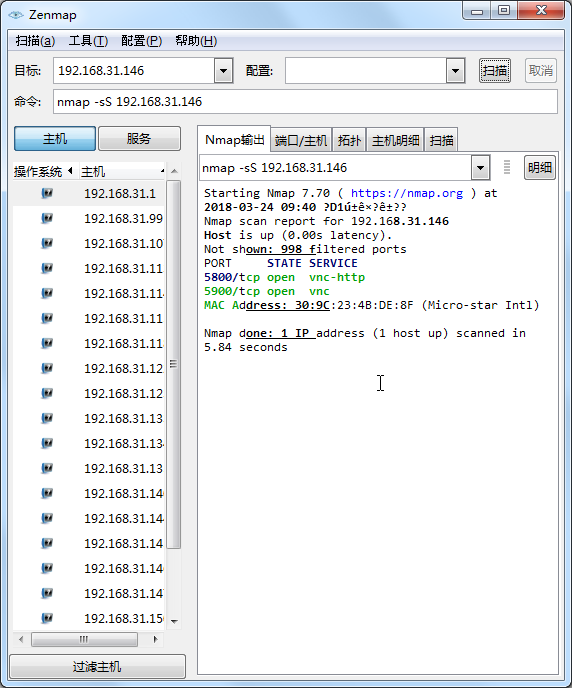The width and height of the screenshot is (572, 688).
Task: Expand the scan output selector dropdown arrow
Action: [x=481, y=168]
